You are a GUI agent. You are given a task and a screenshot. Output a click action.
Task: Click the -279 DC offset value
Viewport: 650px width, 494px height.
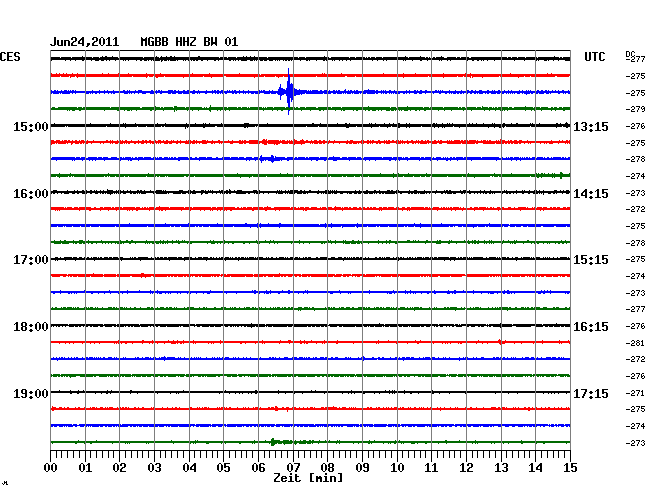pos(635,109)
